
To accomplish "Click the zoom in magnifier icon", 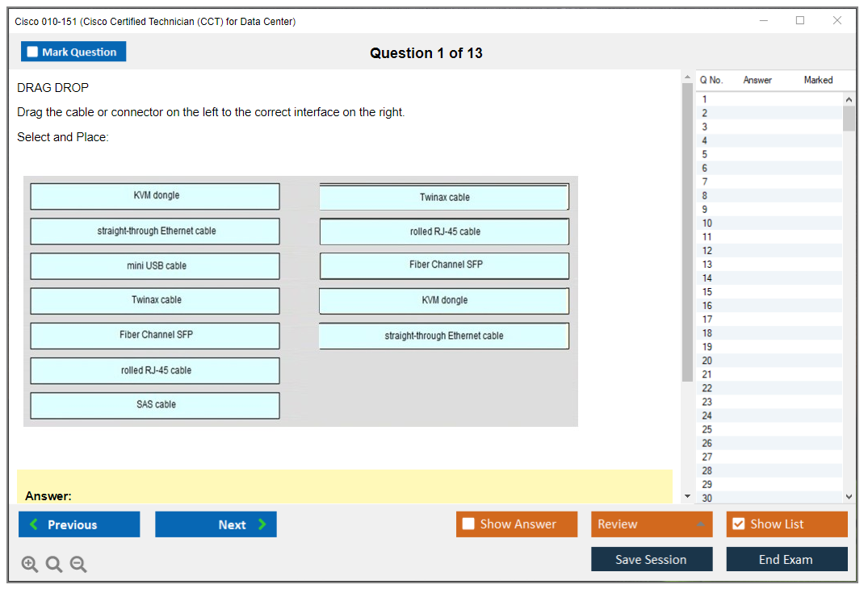I will pyautogui.click(x=30, y=565).
